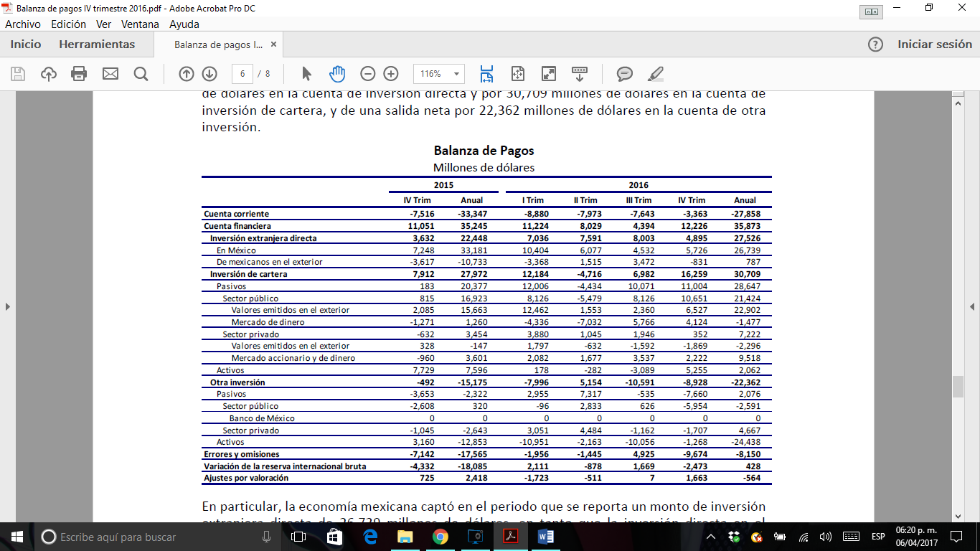Switch to the Herramientas tab
This screenshot has width=980, height=551.
pos(97,44)
